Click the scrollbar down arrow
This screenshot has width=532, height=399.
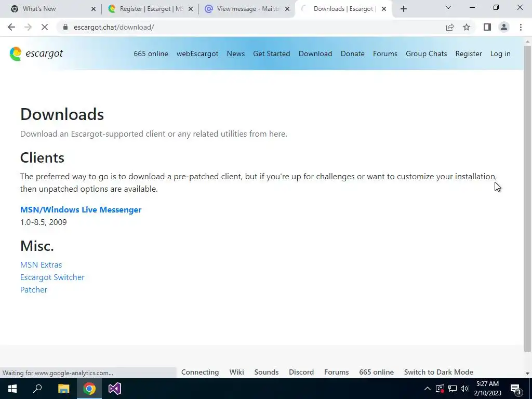(x=527, y=373)
